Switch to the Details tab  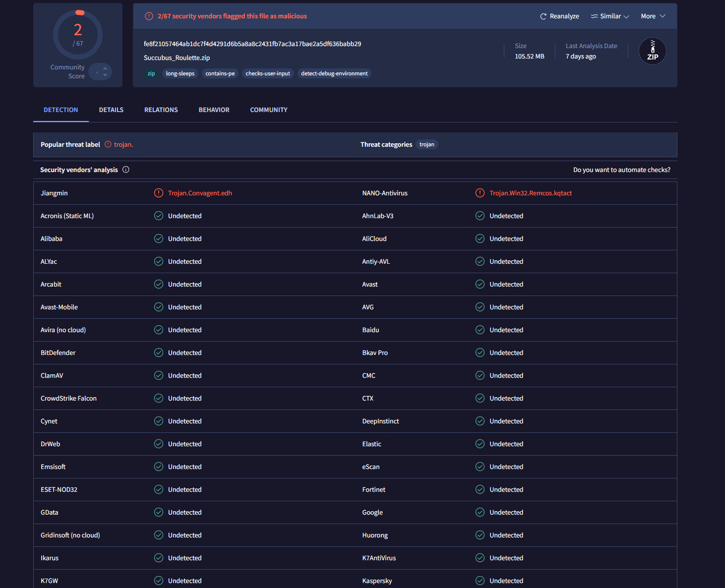(x=111, y=110)
